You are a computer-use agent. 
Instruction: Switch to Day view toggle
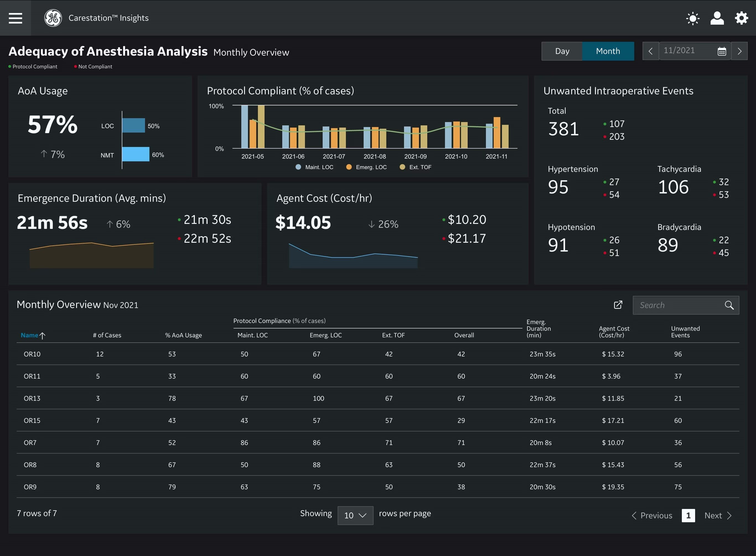point(562,51)
